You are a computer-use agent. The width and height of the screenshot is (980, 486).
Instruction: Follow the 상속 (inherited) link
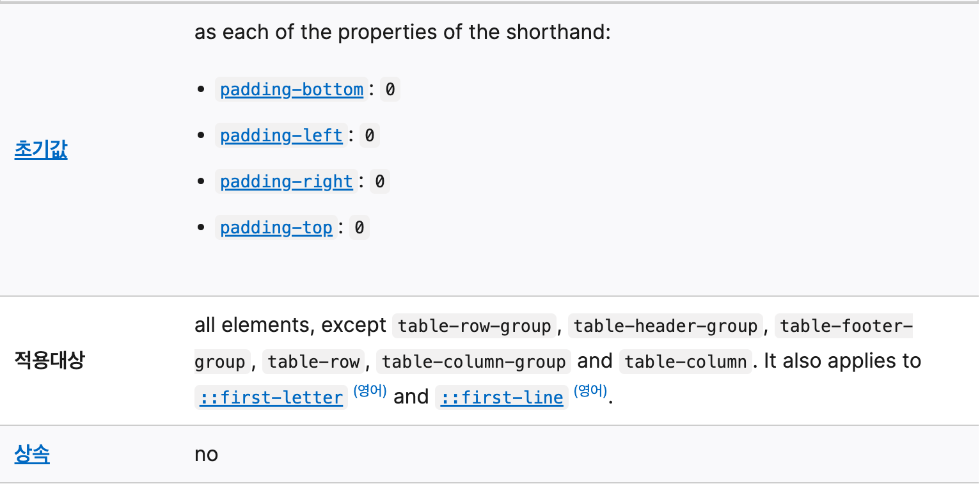32,455
